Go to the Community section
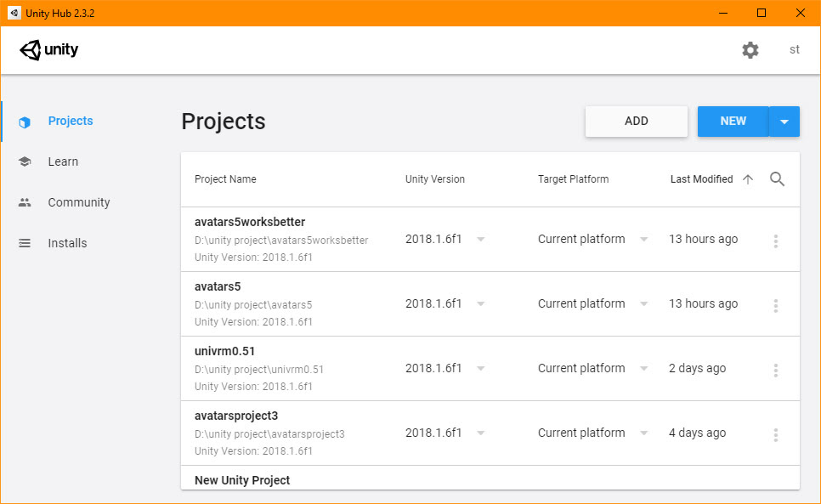 tap(79, 202)
